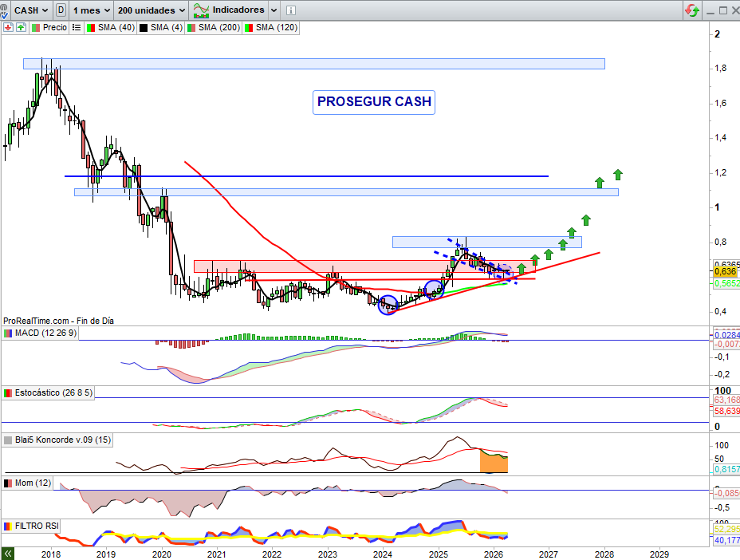Click the MACD panel color icon

tap(8, 333)
